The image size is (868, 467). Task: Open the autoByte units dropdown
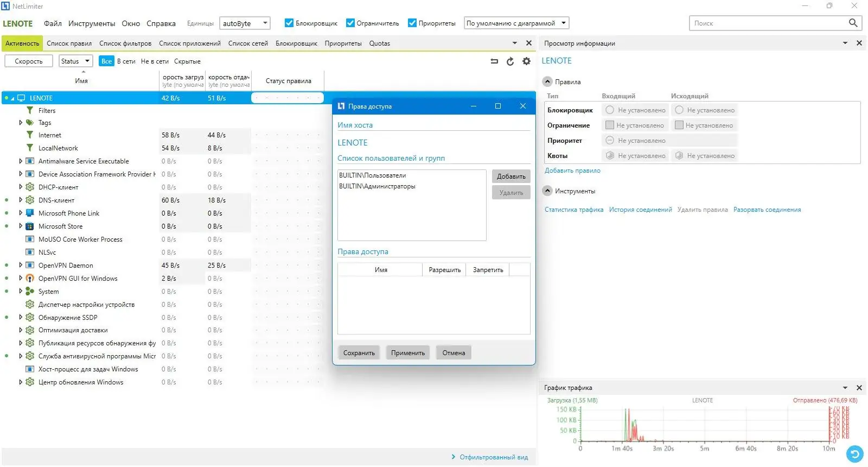[245, 23]
